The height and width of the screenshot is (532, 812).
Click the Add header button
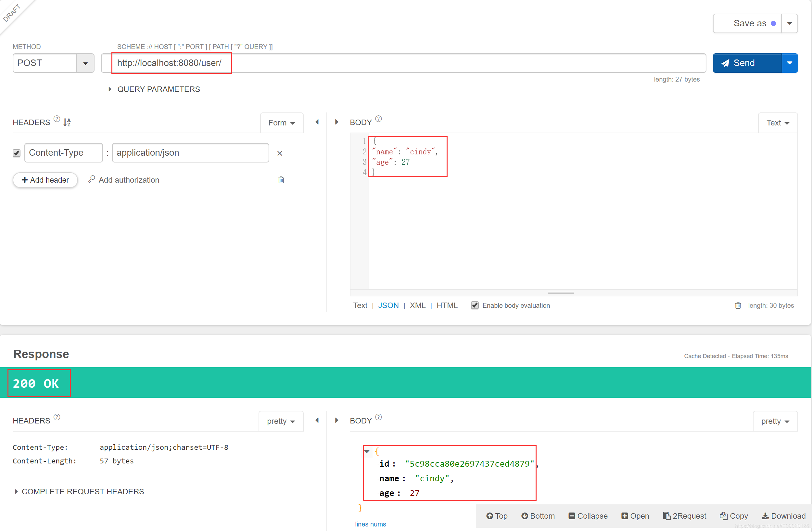point(45,180)
